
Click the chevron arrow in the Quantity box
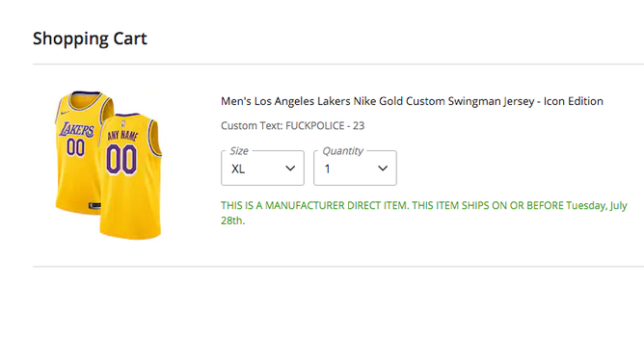[383, 168]
